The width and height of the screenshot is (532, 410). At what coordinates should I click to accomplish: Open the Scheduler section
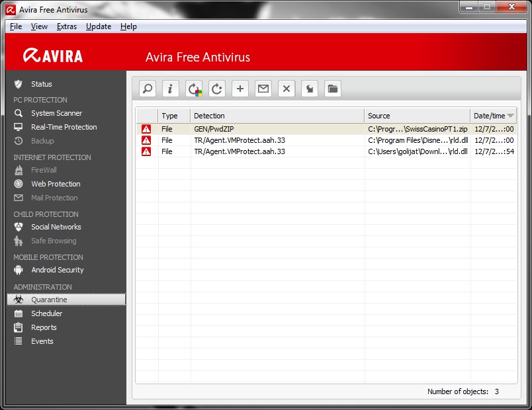(x=46, y=313)
